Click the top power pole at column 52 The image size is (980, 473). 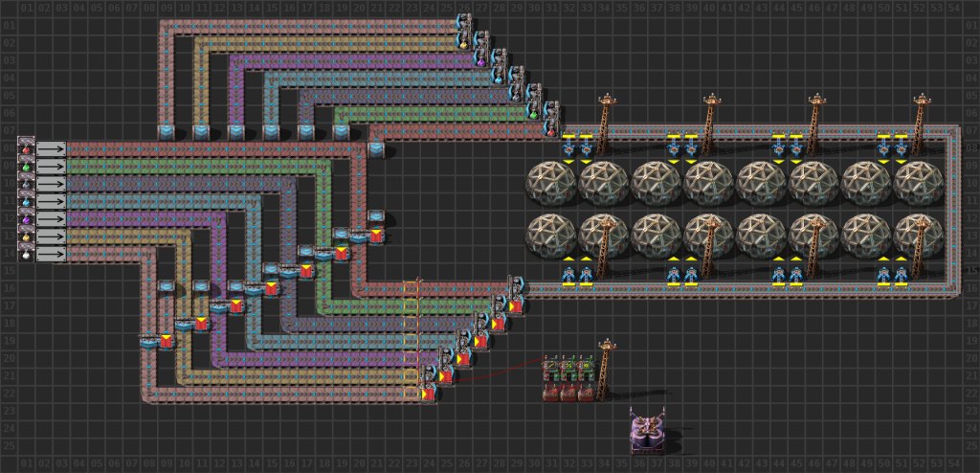[920, 124]
